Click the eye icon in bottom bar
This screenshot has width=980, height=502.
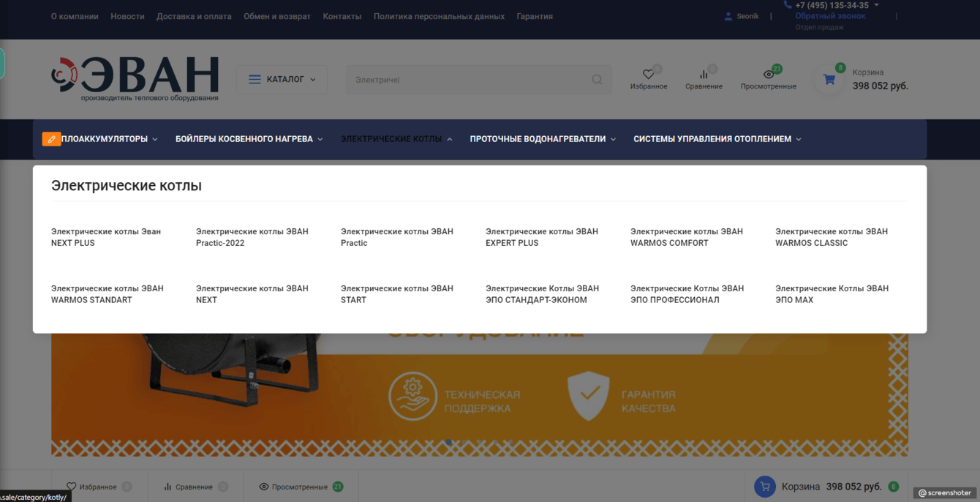264,487
